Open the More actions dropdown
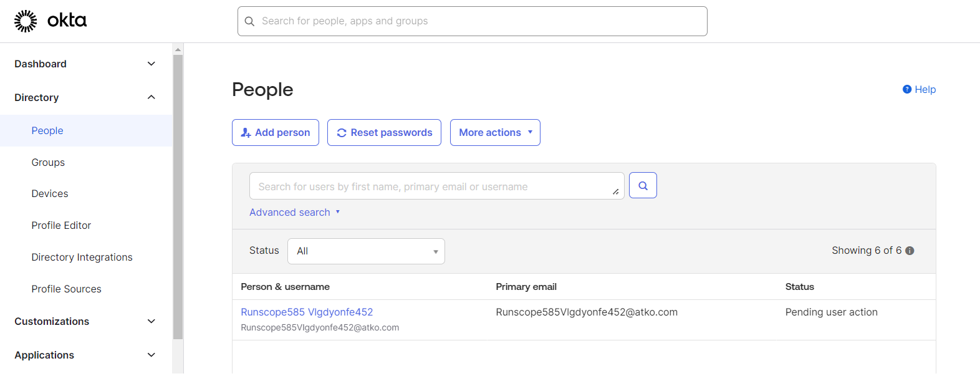The height and width of the screenshot is (376, 980). pyautogui.click(x=495, y=133)
